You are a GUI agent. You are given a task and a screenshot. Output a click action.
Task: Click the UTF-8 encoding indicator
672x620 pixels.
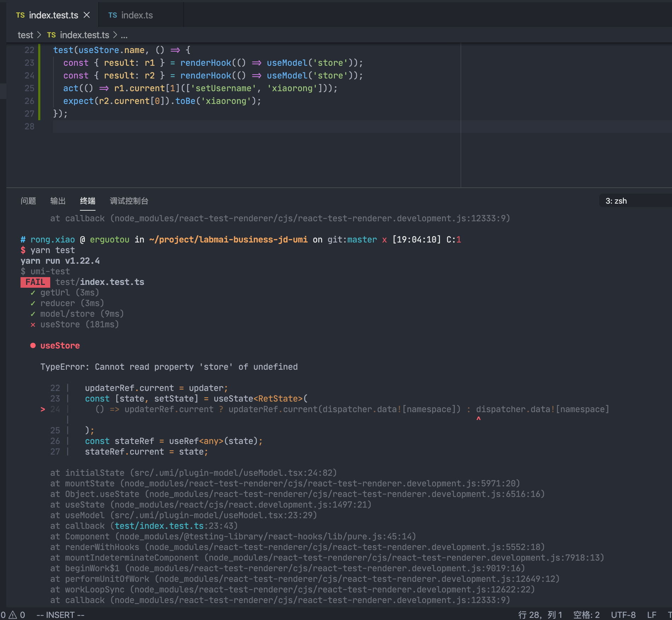(624, 614)
